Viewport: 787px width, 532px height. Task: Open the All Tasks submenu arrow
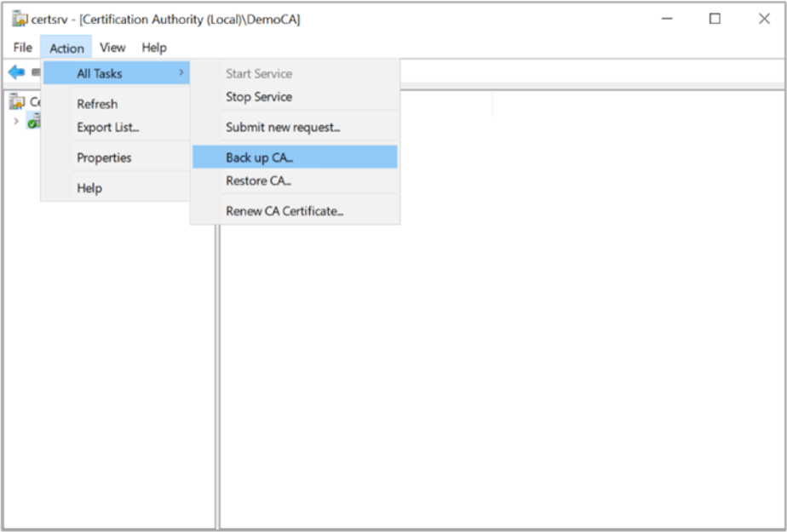coord(181,73)
